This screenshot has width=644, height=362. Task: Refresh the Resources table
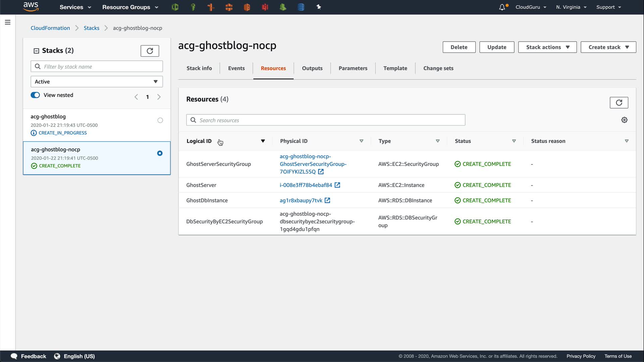point(619,103)
